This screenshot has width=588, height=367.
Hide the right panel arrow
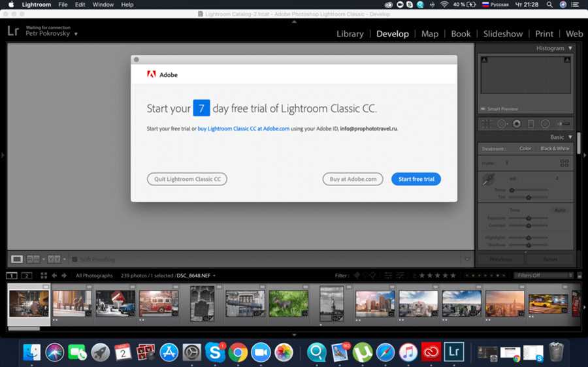(585, 155)
